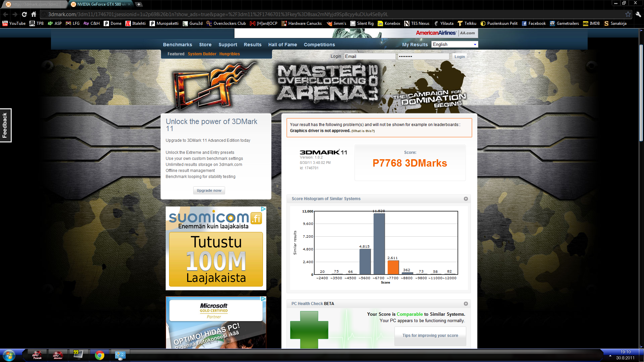The image size is (644, 362).
Task: Open the System Builder link
Action: point(202,54)
